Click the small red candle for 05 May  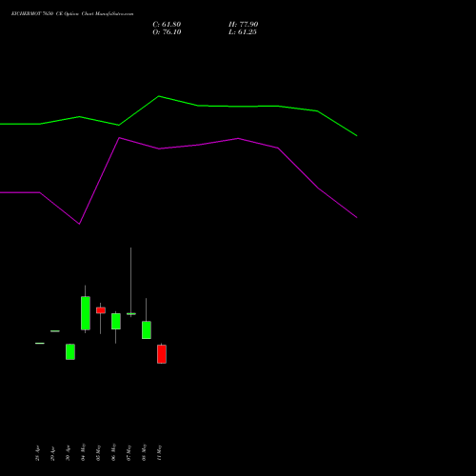tap(101, 310)
